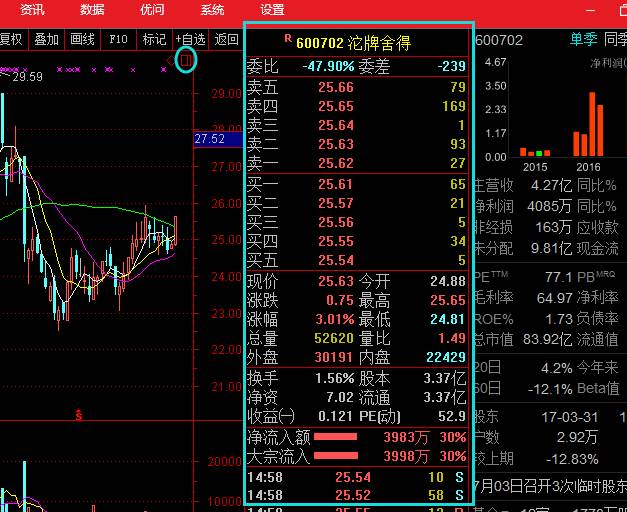Open the 设置 settings menu
The height and width of the screenshot is (512, 627).
pyautogui.click(x=272, y=10)
